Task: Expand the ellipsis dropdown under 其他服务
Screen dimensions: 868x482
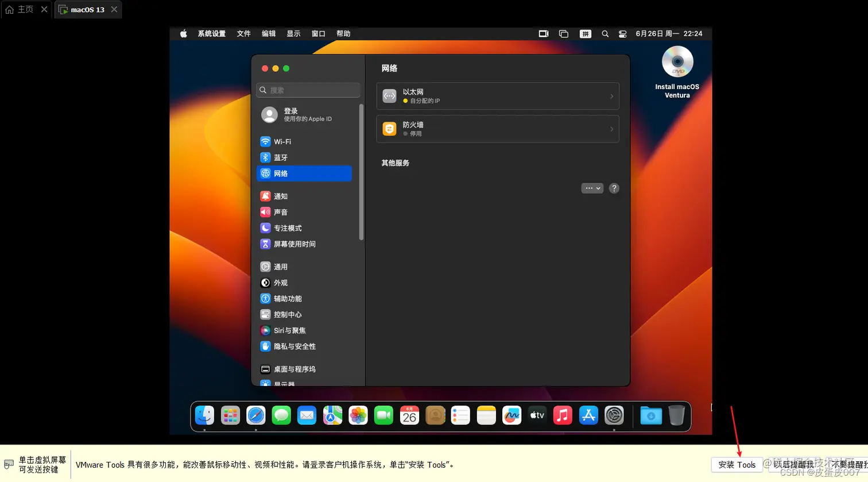Action: [x=592, y=188]
